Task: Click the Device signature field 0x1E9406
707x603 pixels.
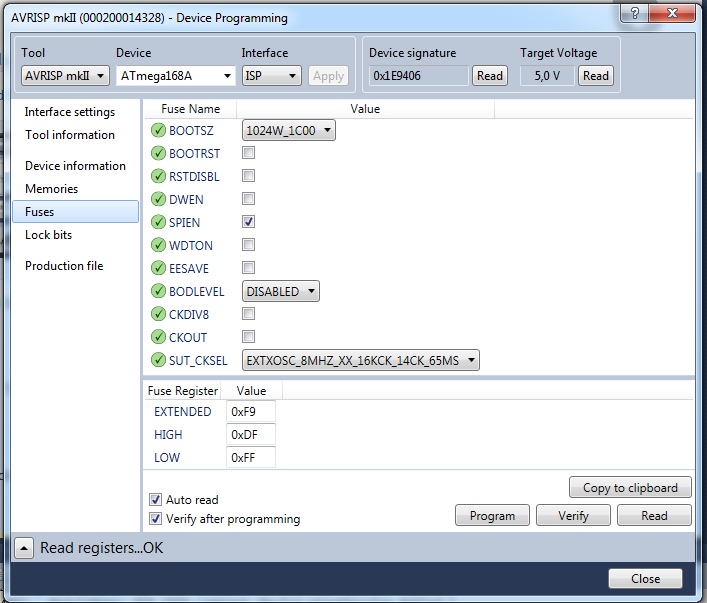Action: (x=419, y=76)
